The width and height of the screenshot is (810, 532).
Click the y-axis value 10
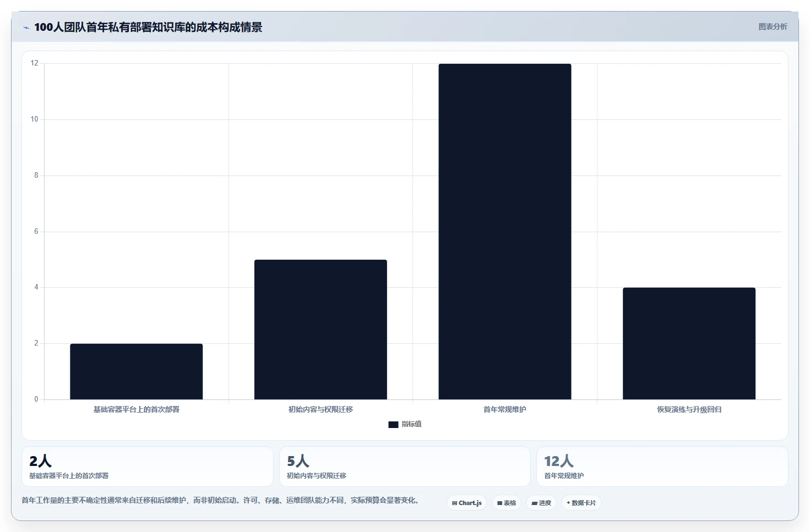coord(34,119)
